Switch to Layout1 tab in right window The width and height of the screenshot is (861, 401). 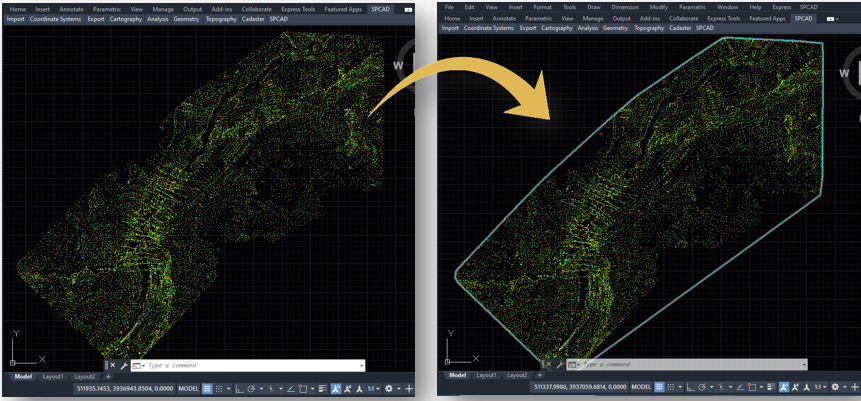tap(486, 375)
